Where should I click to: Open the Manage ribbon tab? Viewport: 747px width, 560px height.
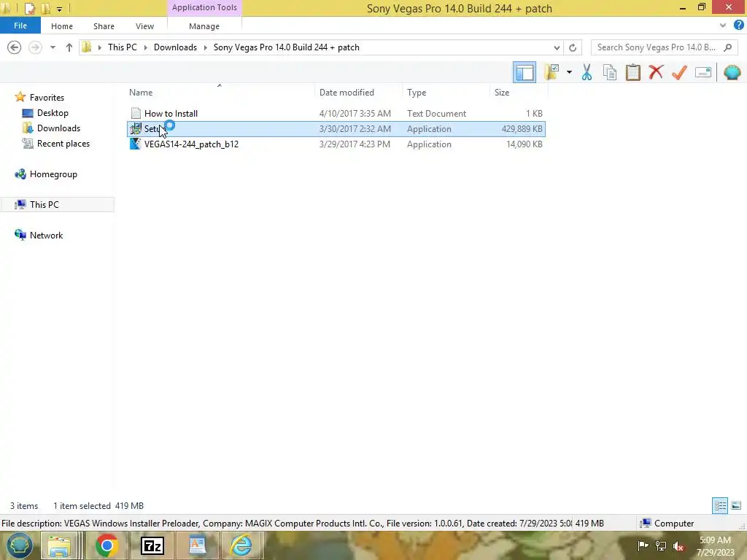pyautogui.click(x=204, y=26)
